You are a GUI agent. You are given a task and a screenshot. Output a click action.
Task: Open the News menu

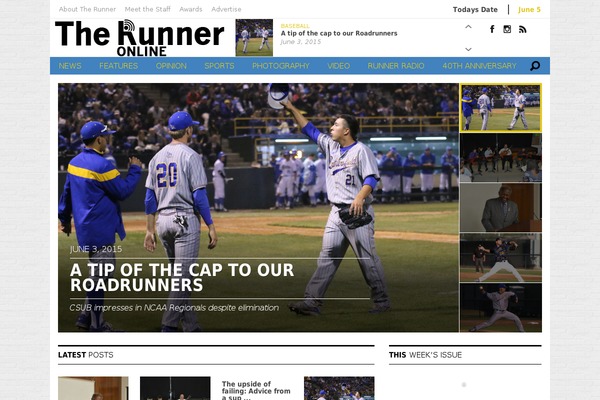click(x=70, y=66)
